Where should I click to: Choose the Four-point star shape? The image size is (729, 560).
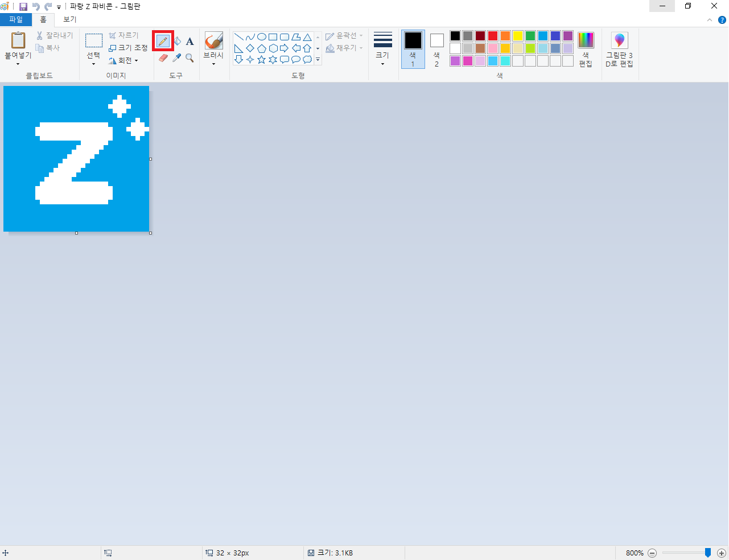[250, 60]
